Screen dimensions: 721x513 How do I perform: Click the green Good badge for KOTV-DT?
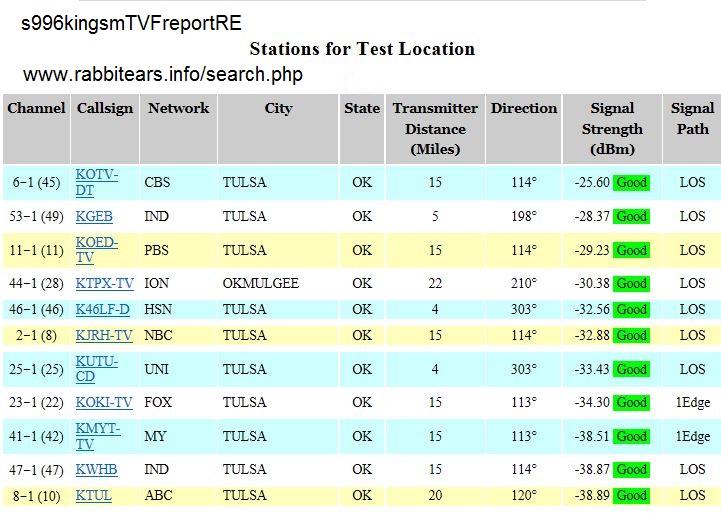tap(631, 183)
